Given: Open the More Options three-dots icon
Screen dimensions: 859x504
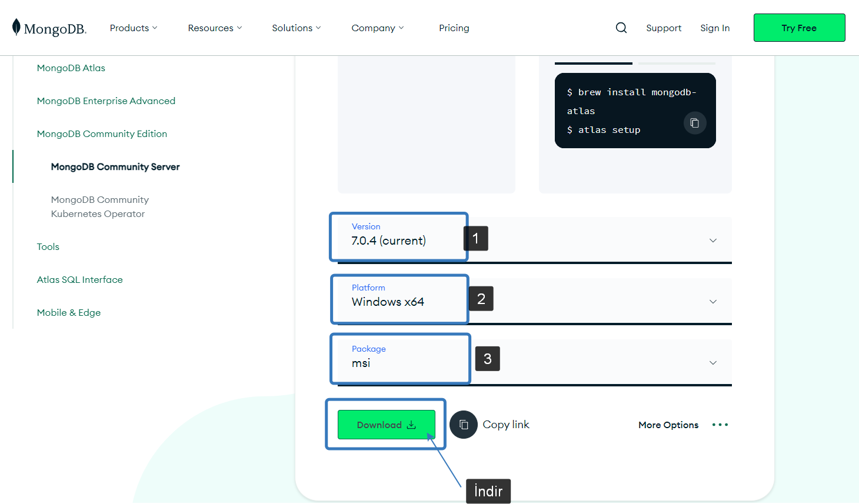Looking at the screenshot, I should point(720,425).
